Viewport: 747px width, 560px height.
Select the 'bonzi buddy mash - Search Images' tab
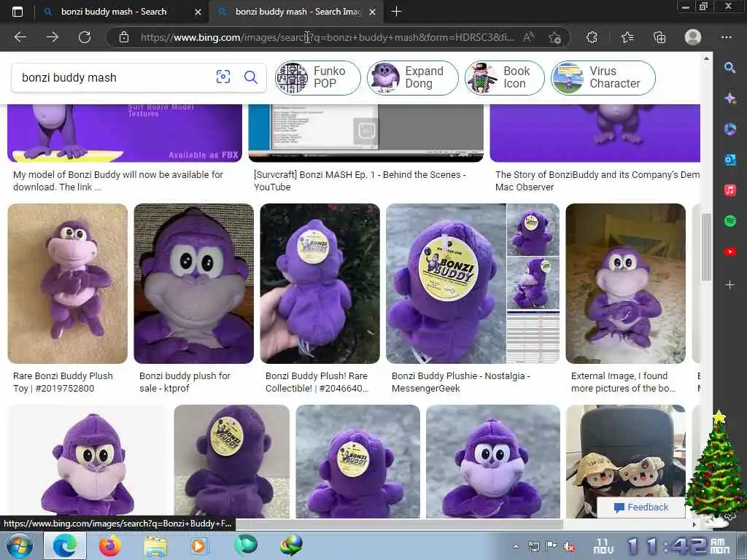[x=298, y=12]
